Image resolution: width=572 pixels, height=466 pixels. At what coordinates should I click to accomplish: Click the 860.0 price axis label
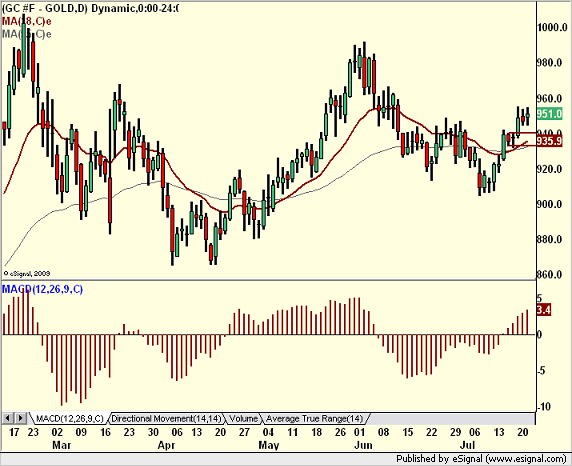click(x=549, y=275)
